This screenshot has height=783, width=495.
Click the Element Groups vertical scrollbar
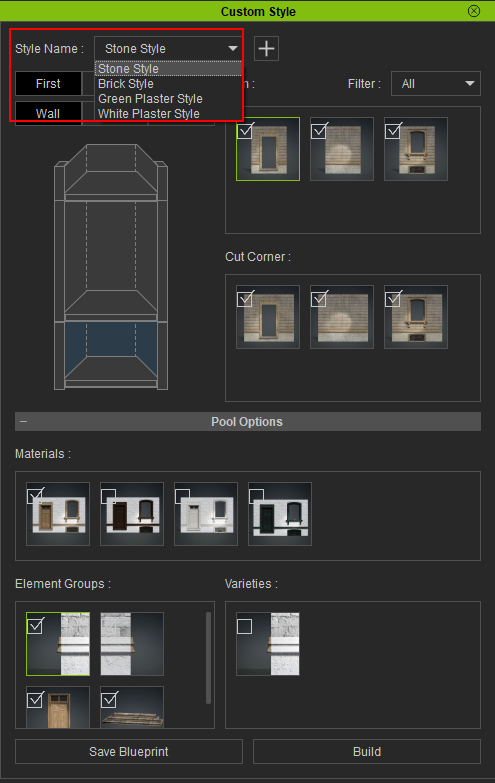tap(208, 658)
